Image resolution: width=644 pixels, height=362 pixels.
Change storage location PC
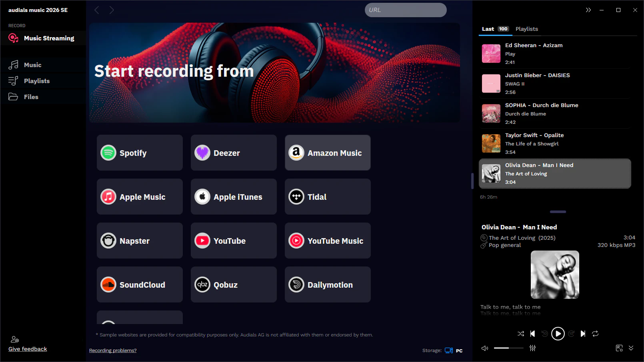click(454, 350)
